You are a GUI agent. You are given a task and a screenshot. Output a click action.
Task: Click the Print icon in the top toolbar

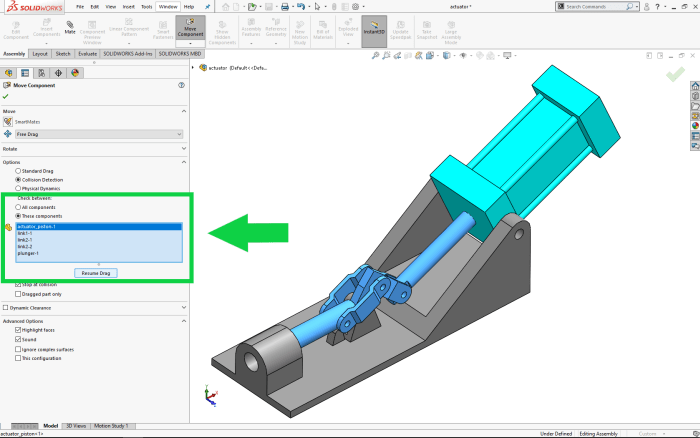(x=285, y=7)
